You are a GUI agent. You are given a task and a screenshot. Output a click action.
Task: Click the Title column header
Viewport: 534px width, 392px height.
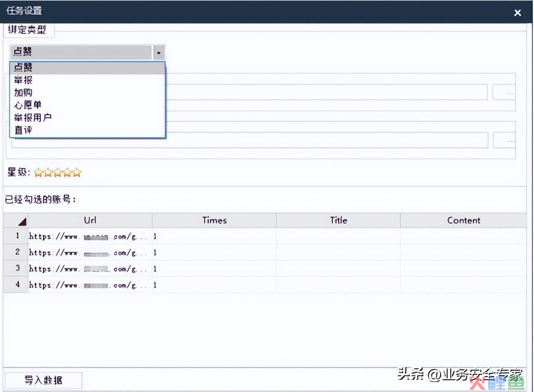[x=338, y=220]
